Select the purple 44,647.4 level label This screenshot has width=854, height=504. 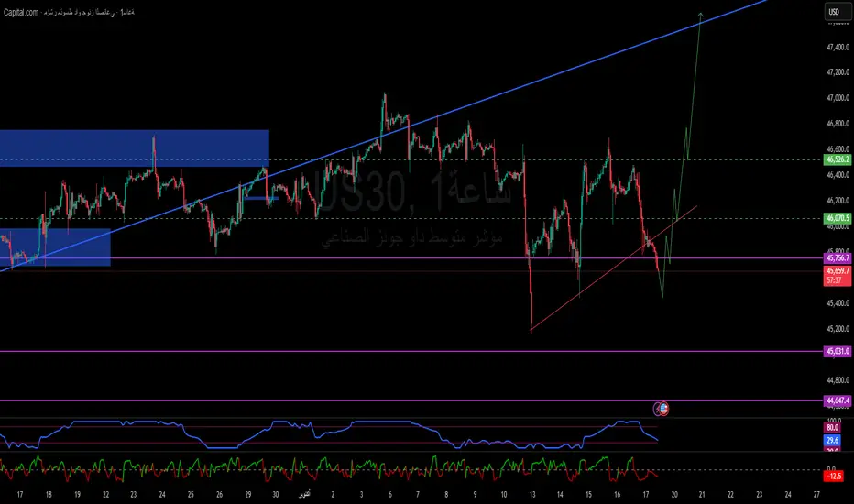tap(838, 400)
